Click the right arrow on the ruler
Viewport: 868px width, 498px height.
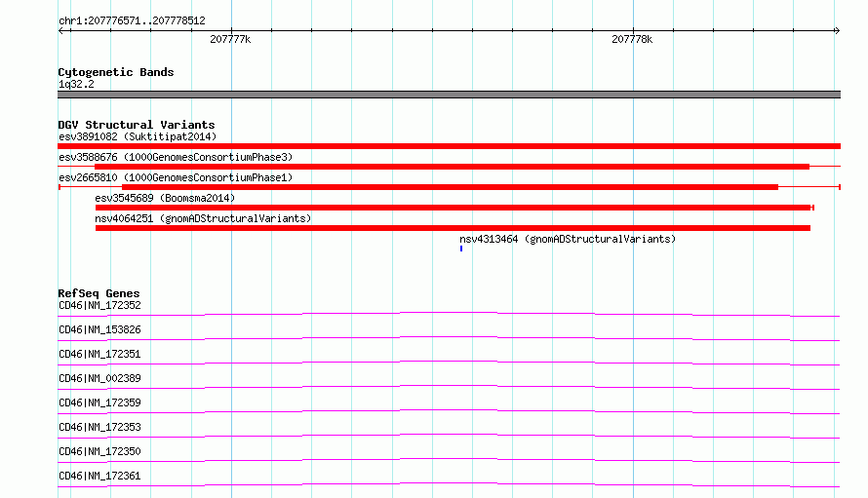[x=837, y=30]
